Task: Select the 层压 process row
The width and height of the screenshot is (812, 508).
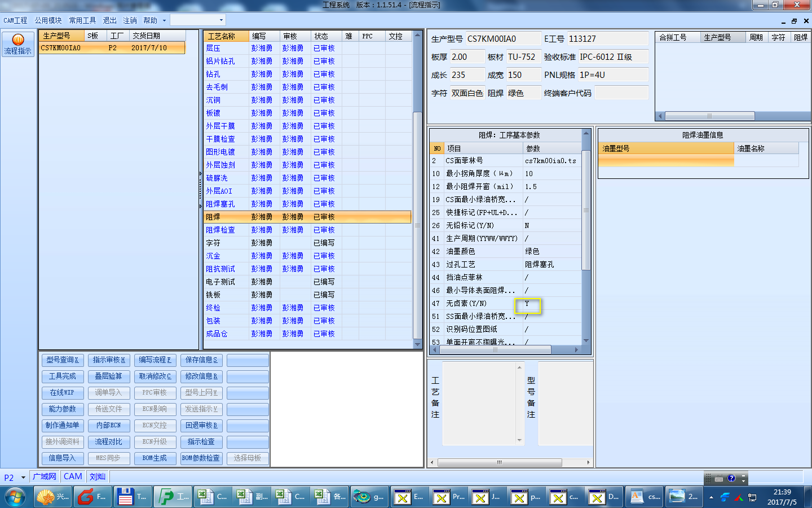Action: coord(308,48)
